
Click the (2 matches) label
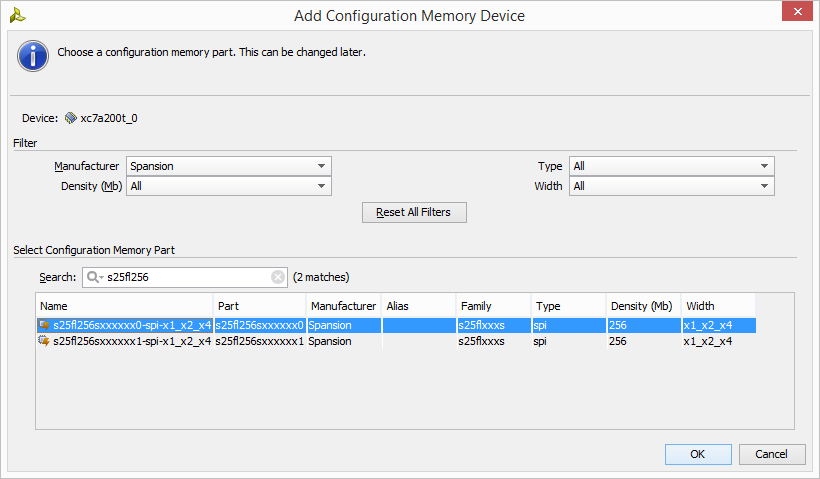(321, 277)
